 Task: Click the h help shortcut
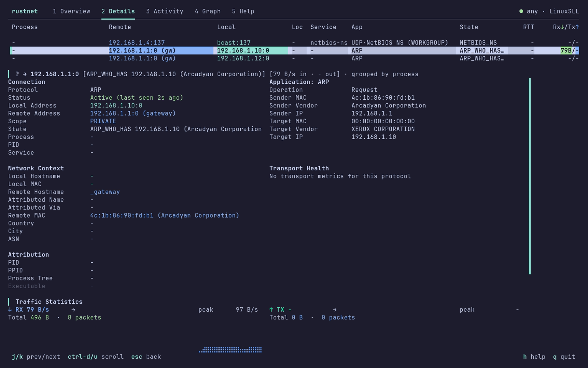click(x=534, y=357)
